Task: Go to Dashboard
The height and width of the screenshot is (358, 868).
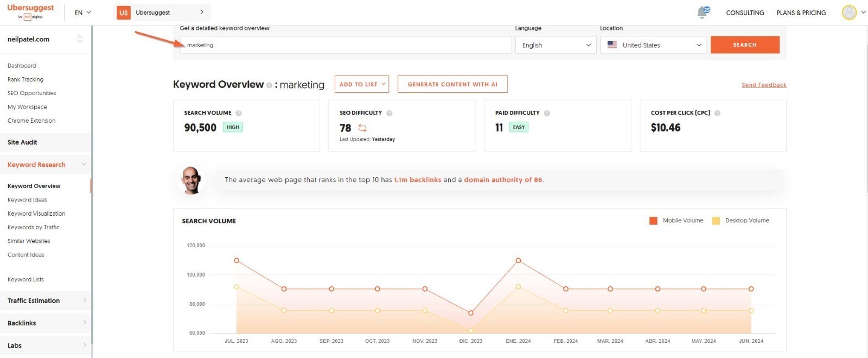Action: [22, 66]
